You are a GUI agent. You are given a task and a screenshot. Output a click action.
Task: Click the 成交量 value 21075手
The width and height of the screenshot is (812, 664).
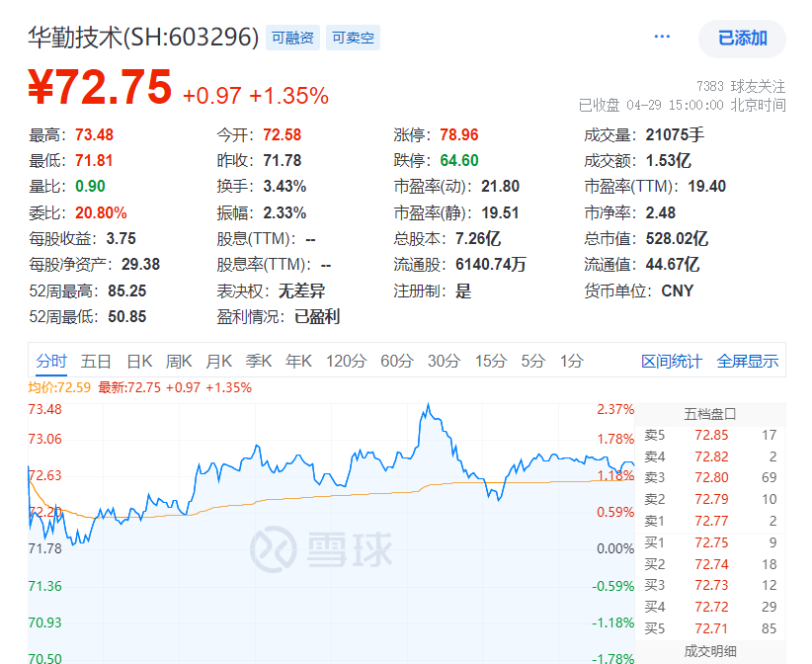pos(675,135)
